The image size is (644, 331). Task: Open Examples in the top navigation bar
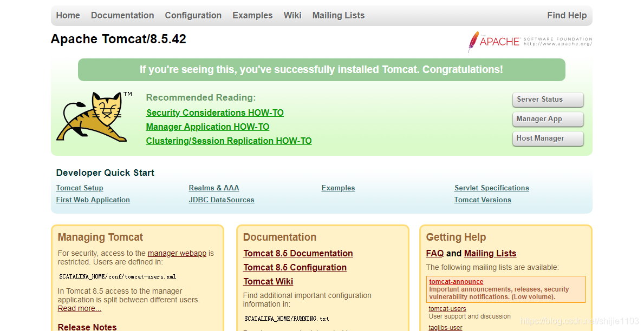252,16
